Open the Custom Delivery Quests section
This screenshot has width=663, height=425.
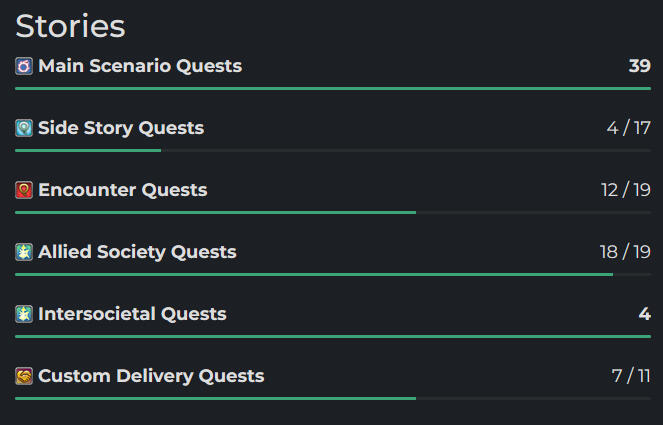tap(151, 376)
